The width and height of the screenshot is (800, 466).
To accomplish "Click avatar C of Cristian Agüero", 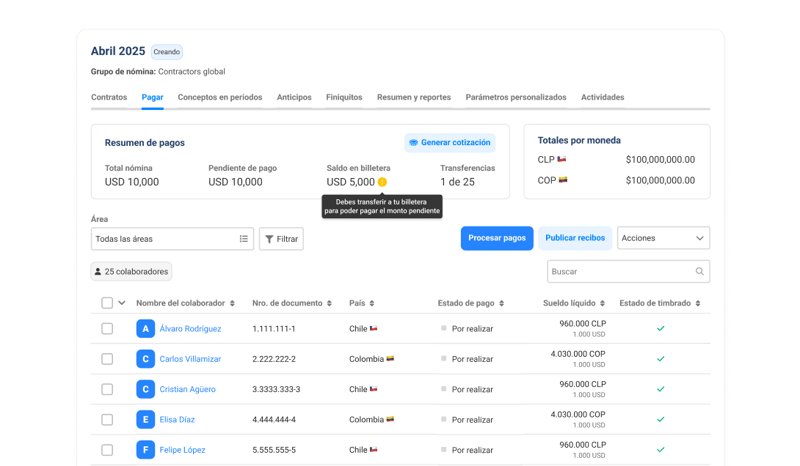I will (x=145, y=389).
